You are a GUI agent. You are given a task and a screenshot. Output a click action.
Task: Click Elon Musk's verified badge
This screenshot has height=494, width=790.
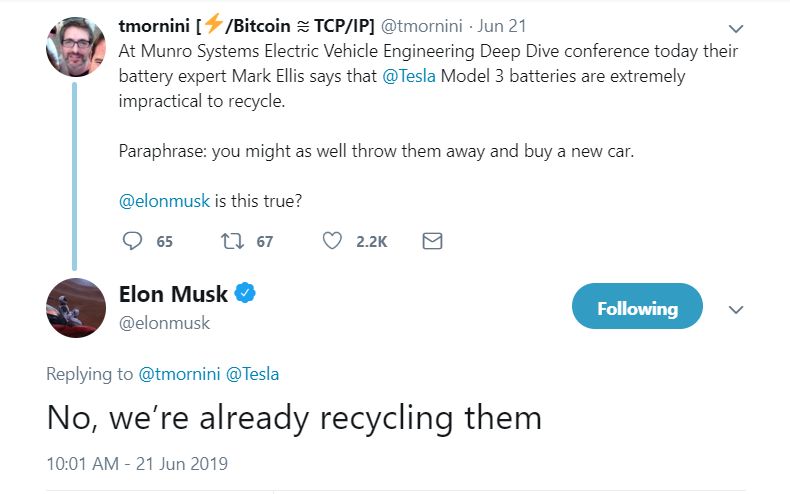click(x=245, y=294)
